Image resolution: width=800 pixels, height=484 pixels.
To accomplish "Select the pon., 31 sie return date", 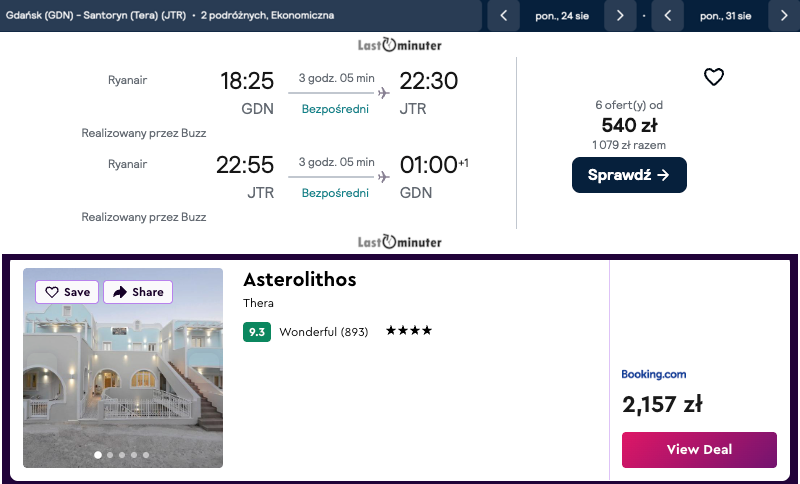I will [x=725, y=16].
